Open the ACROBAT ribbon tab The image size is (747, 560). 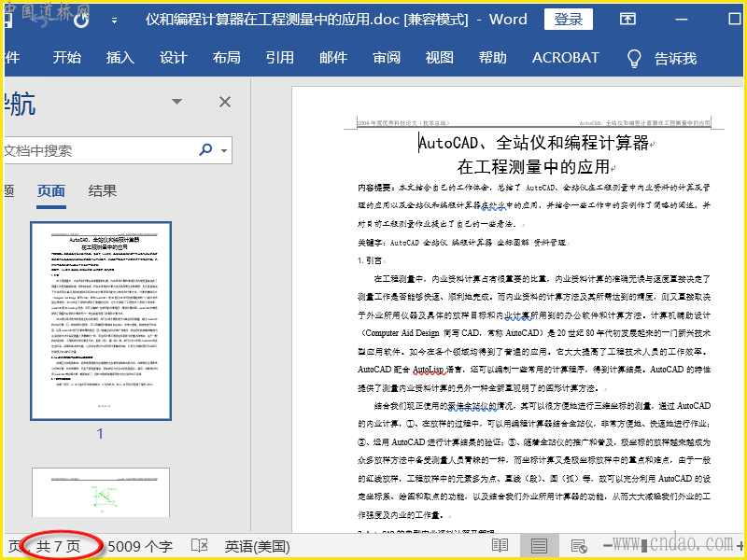point(566,58)
